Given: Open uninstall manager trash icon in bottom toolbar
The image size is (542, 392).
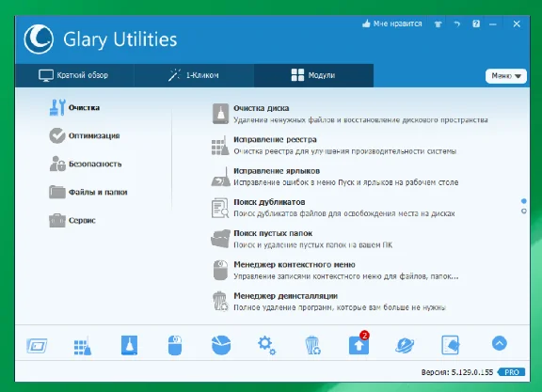Looking at the screenshot, I should pos(312,345).
